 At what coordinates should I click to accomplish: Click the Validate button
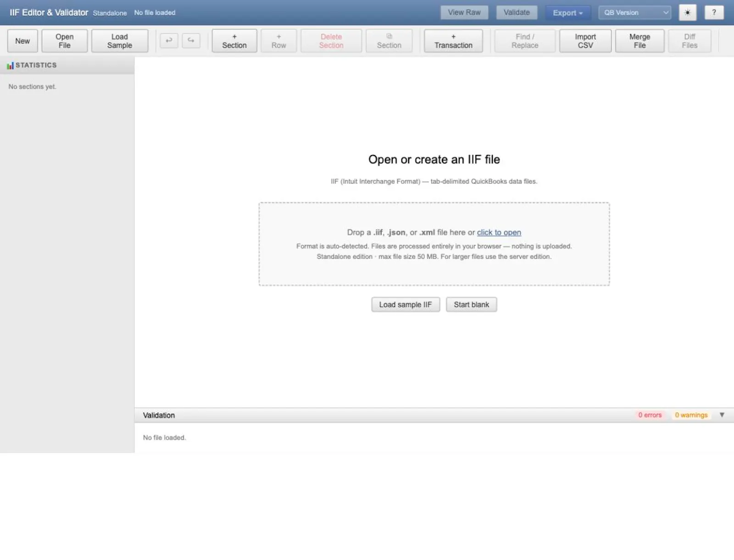coord(517,12)
